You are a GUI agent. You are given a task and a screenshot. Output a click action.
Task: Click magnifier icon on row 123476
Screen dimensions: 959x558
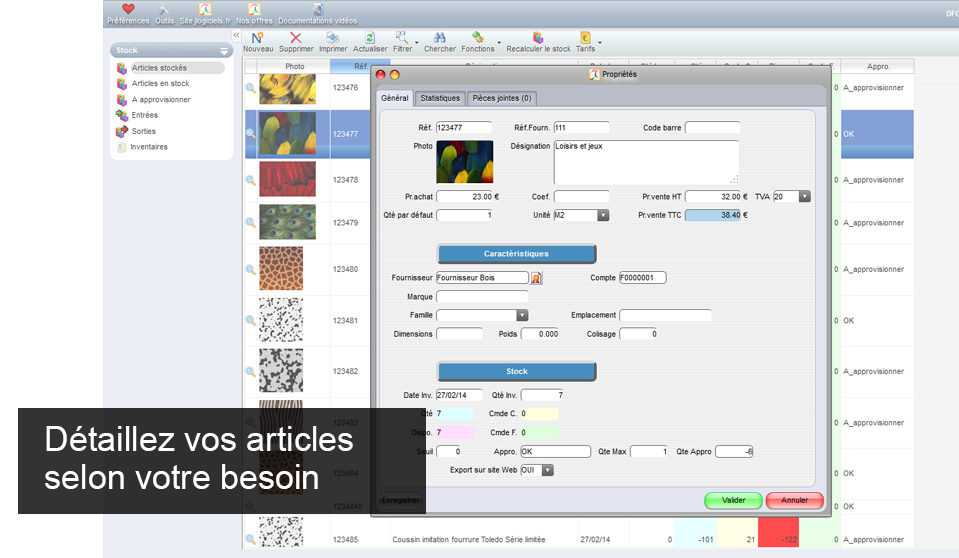[251, 88]
